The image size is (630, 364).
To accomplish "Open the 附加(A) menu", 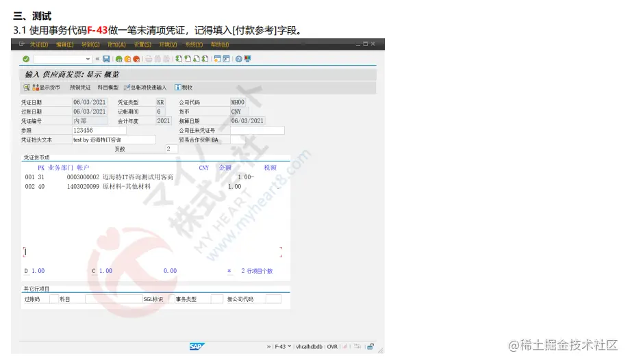I will [116, 44].
